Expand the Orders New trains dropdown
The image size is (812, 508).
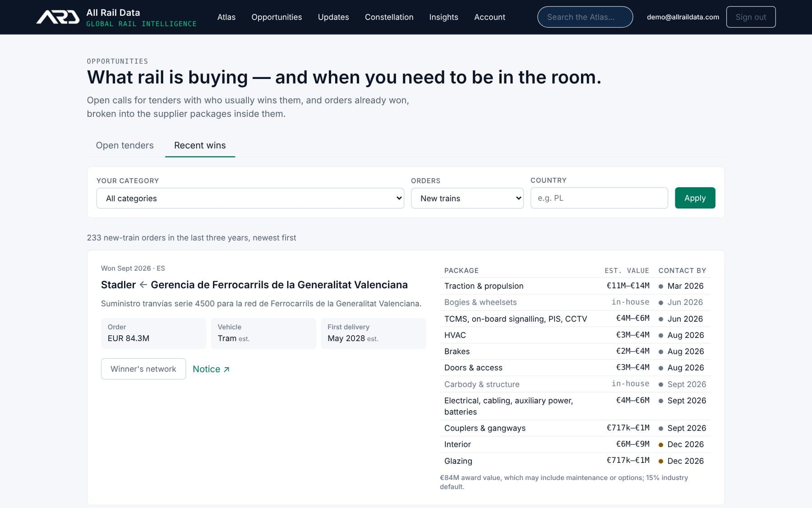point(467,198)
